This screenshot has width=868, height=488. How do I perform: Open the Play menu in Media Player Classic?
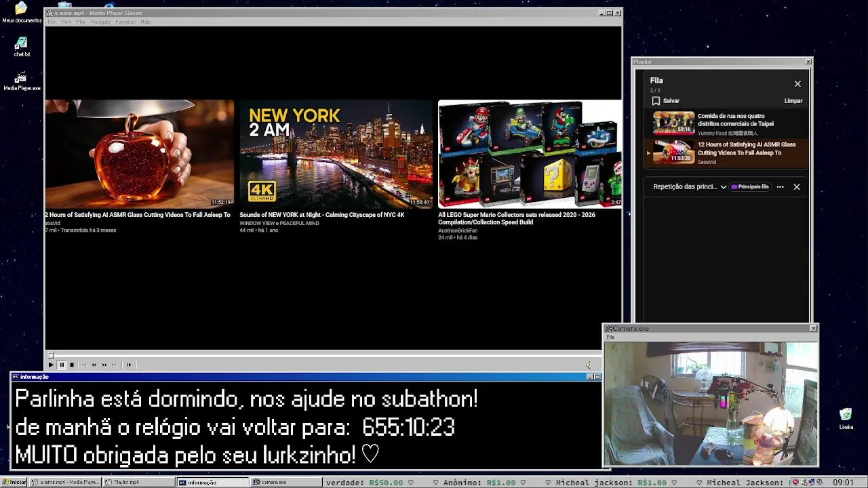[x=81, y=22]
